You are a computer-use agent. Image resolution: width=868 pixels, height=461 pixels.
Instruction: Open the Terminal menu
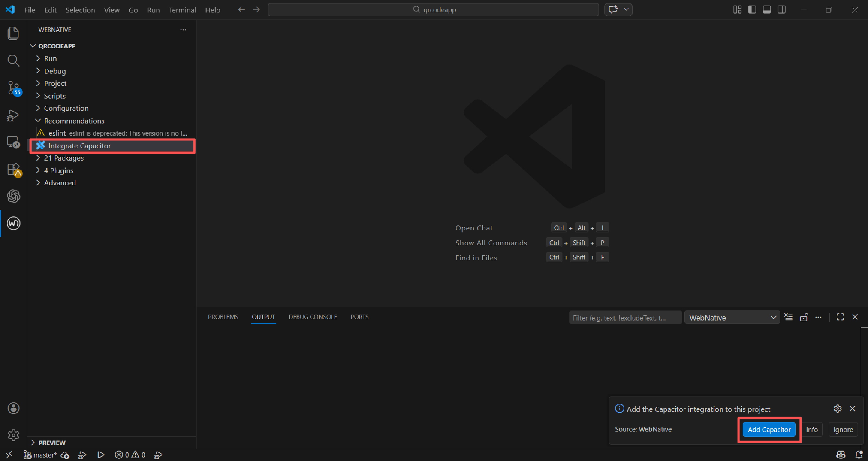[x=182, y=10]
